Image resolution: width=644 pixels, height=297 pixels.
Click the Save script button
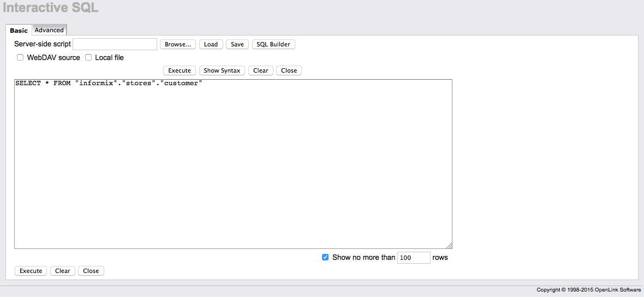(x=237, y=44)
